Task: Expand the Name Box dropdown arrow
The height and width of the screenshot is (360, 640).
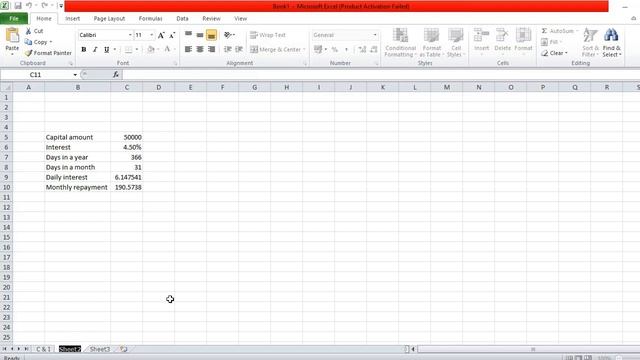Action: pyautogui.click(x=75, y=75)
